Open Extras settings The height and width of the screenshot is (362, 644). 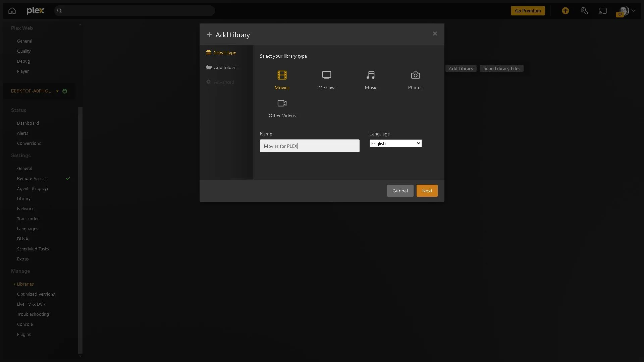coord(23,259)
